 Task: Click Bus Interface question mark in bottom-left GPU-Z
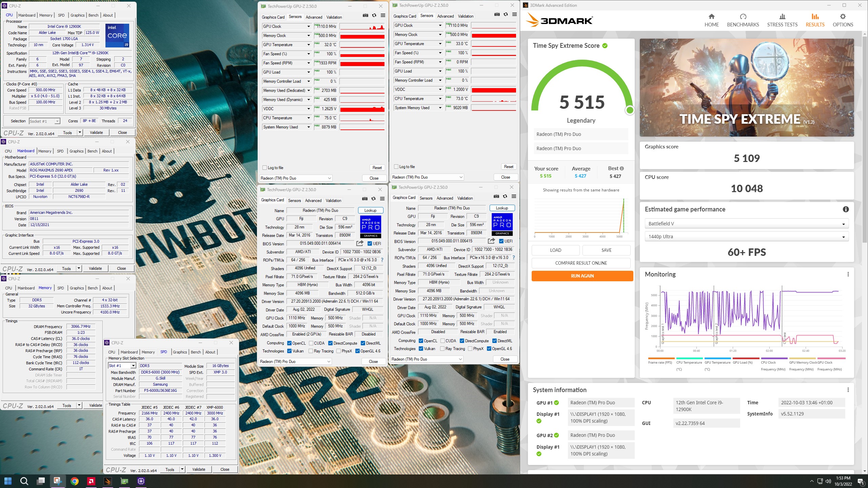click(382, 260)
